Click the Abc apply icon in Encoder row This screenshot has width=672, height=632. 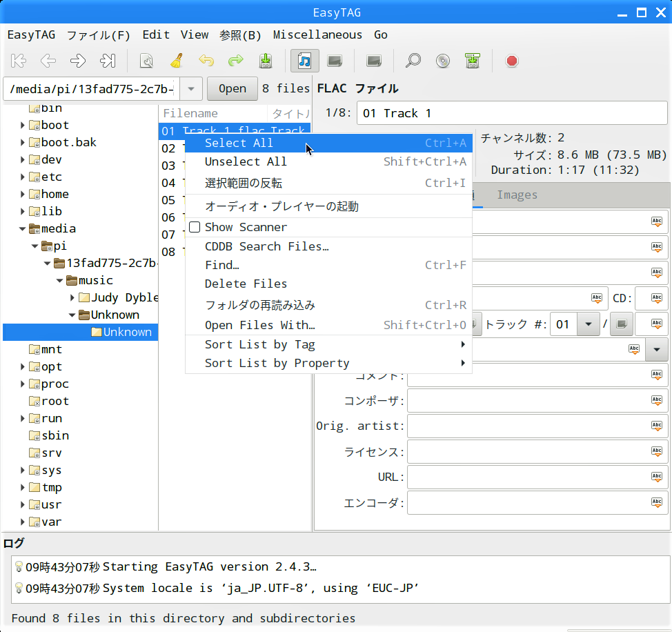(657, 502)
